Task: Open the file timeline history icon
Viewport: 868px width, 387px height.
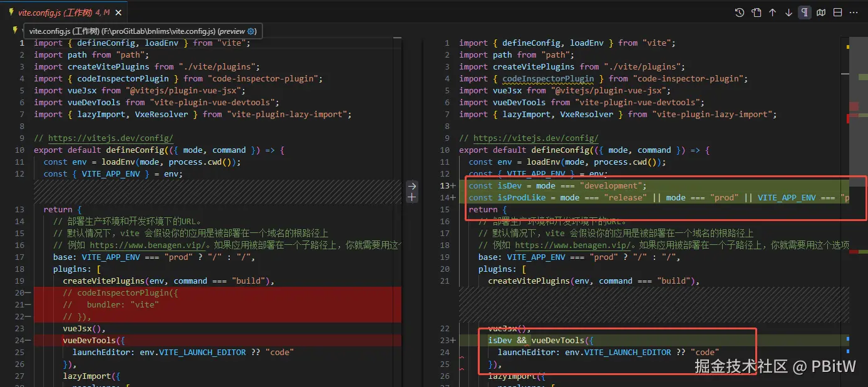Action: tap(740, 13)
